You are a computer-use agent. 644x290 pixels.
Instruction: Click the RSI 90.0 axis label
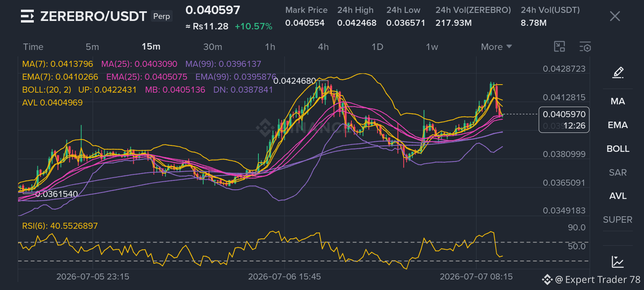pyautogui.click(x=576, y=228)
